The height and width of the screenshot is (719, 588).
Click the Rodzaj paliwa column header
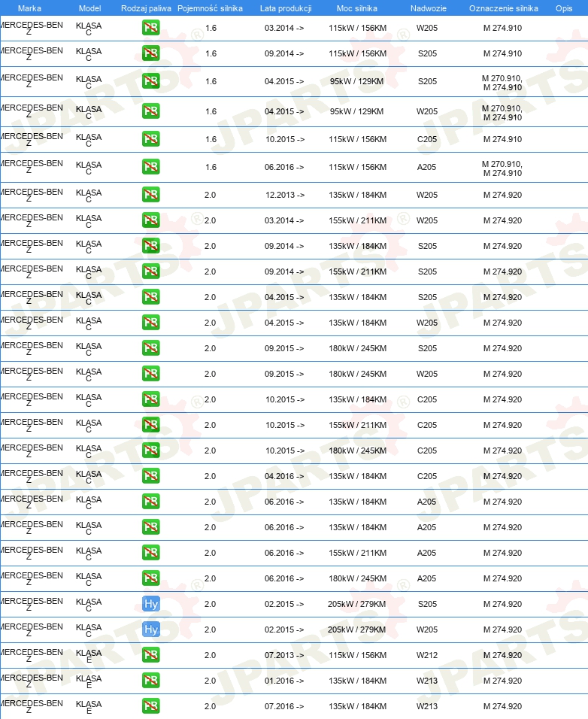pos(146,8)
